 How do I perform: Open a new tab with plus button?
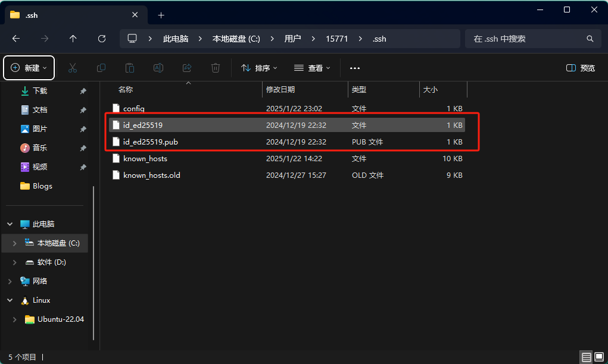click(x=161, y=15)
